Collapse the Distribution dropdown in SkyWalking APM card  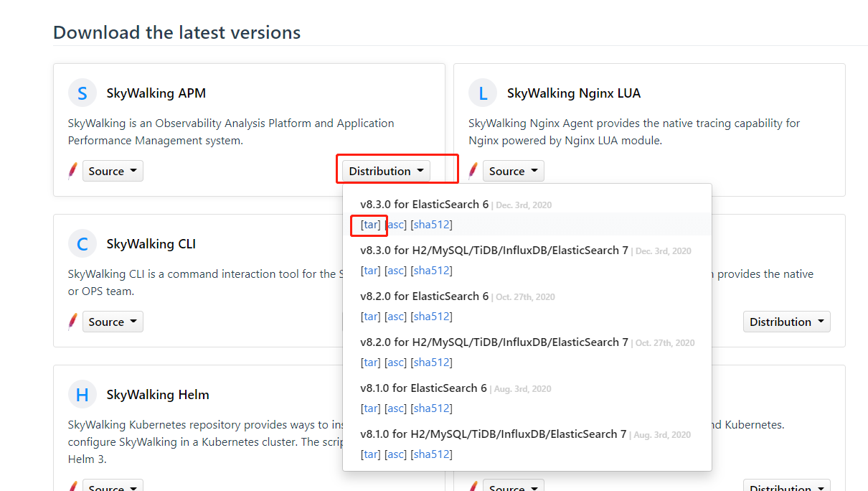[x=386, y=171]
